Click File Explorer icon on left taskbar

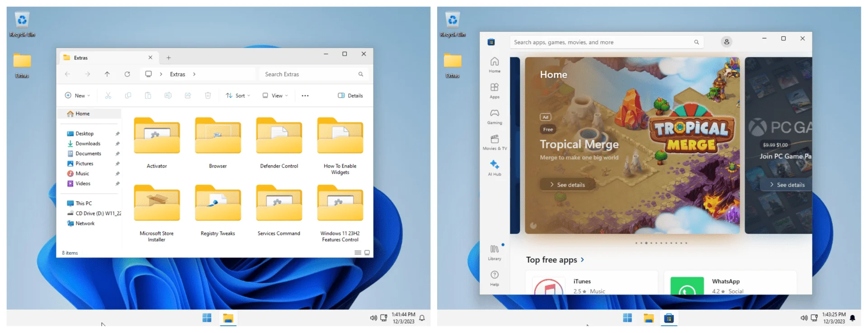228,318
